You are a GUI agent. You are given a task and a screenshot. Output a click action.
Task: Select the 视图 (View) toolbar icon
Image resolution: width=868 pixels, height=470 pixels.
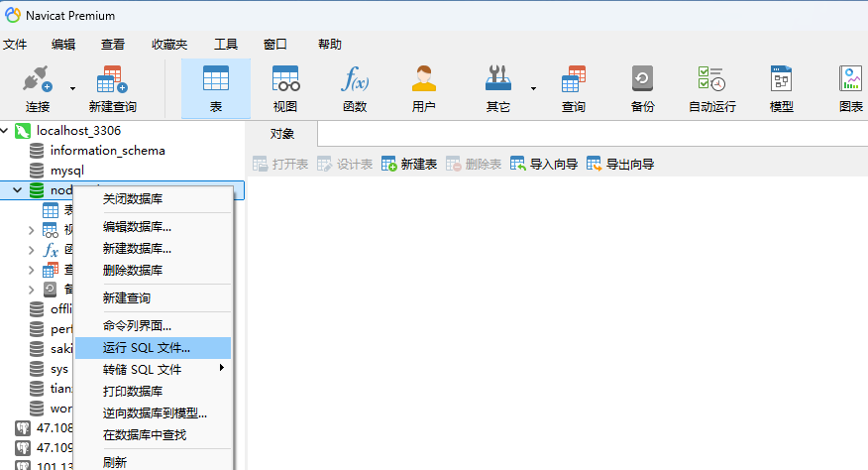(x=285, y=88)
